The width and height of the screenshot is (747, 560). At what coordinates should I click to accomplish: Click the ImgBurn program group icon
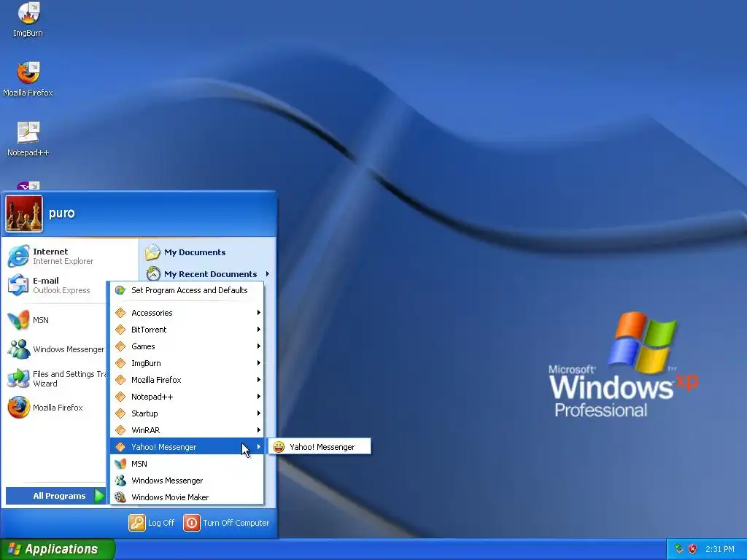120,363
